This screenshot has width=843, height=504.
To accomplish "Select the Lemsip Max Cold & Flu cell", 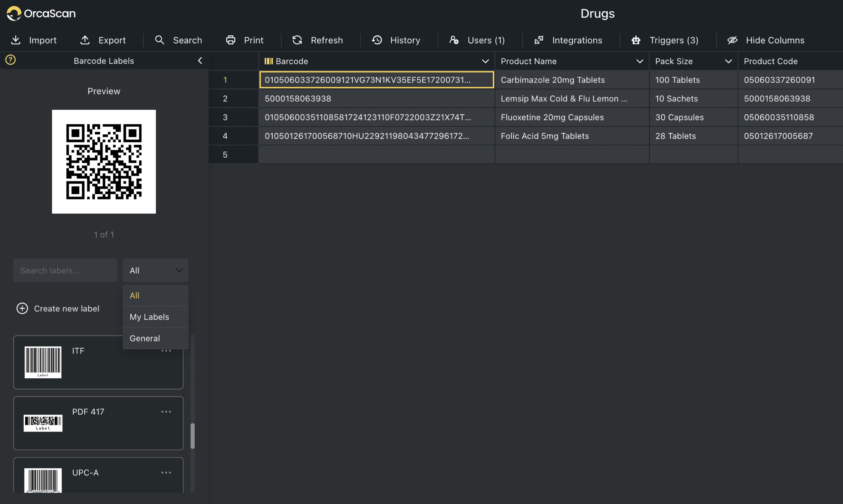I will tap(572, 98).
